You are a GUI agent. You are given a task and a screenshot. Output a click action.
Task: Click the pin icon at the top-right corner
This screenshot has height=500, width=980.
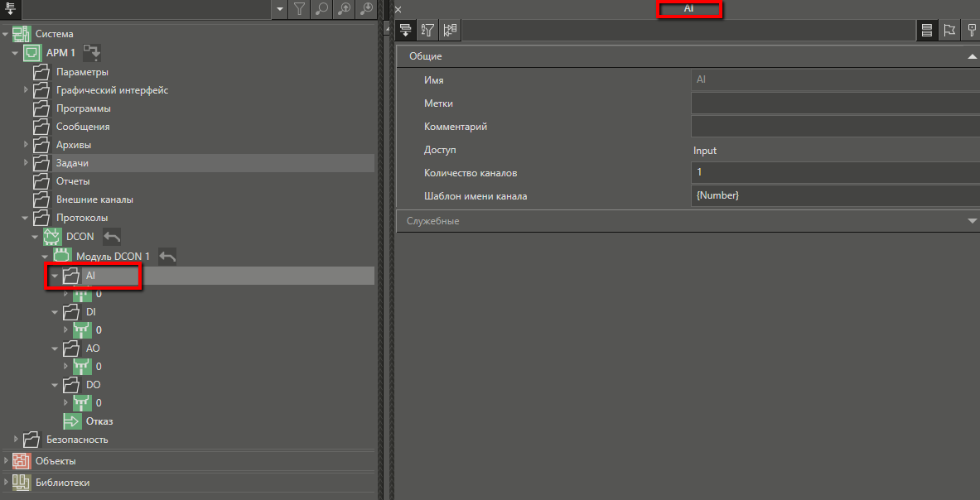(x=969, y=30)
